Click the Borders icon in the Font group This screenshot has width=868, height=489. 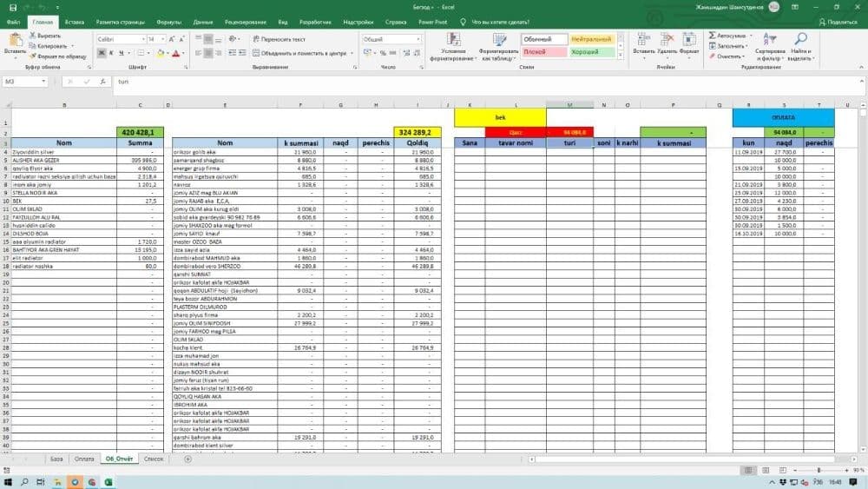pyautogui.click(x=141, y=53)
